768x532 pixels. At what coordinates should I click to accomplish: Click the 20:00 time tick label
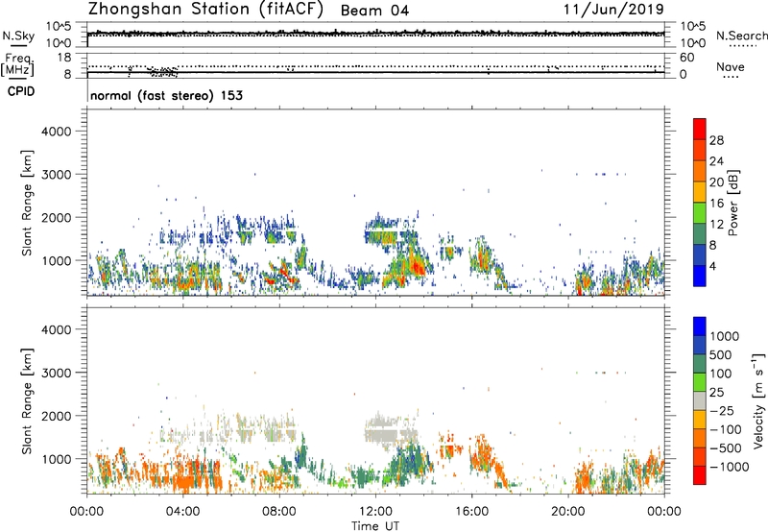point(568,512)
